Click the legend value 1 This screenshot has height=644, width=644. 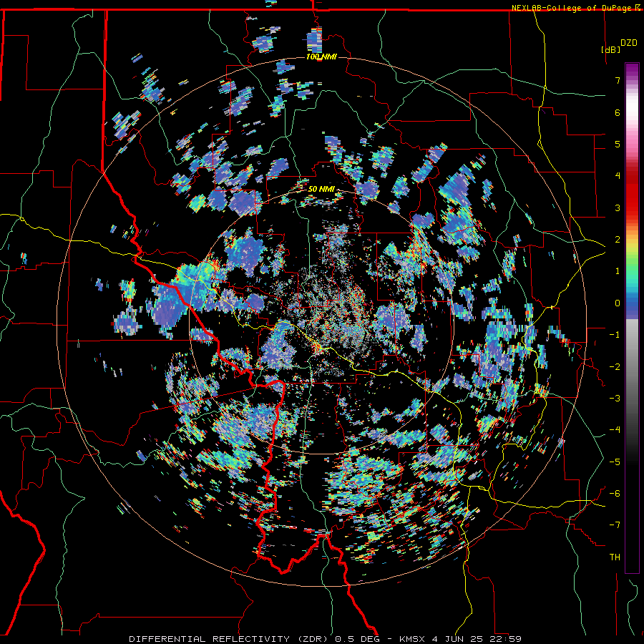[618, 271]
